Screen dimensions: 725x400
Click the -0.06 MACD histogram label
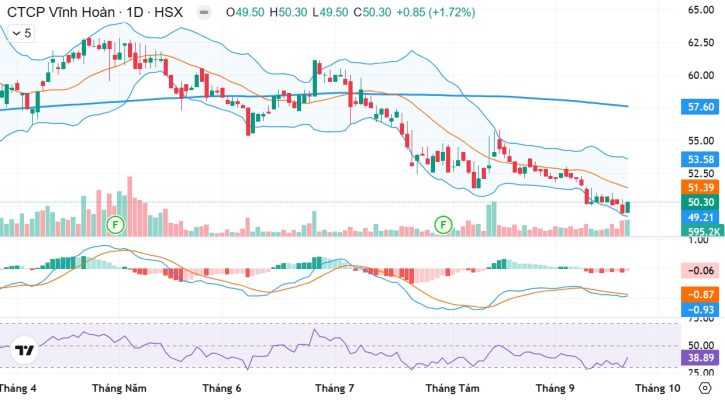700,271
